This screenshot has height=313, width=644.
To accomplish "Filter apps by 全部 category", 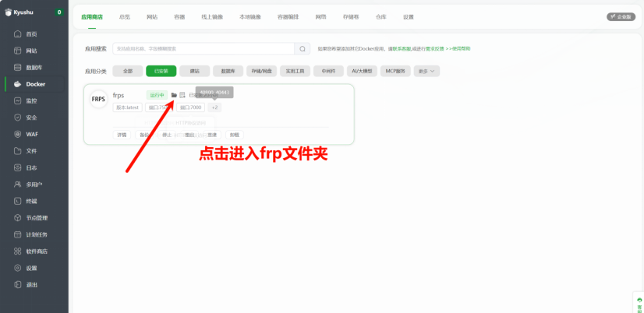I will pos(128,71).
